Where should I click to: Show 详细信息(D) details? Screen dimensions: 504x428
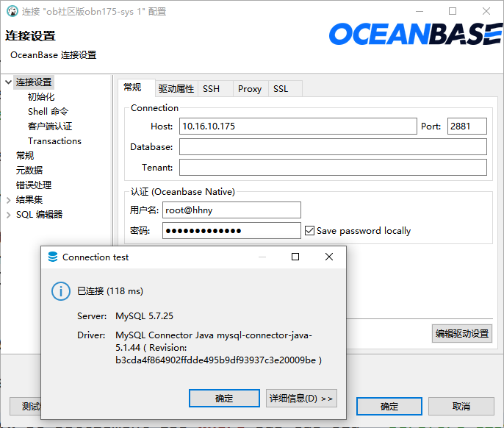(x=301, y=398)
